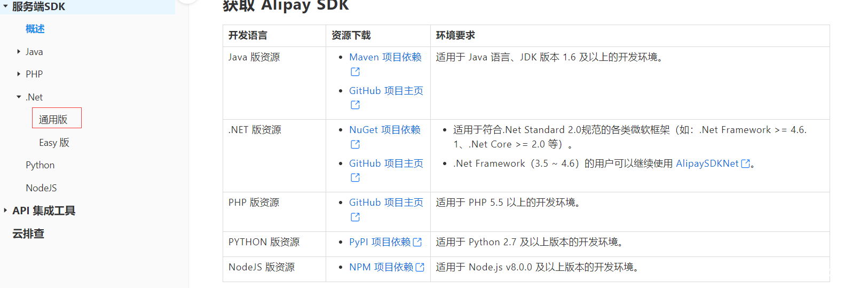Open Maven 项目依赖 link
This screenshot has height=288, width=868.
(x=385, y=57)
